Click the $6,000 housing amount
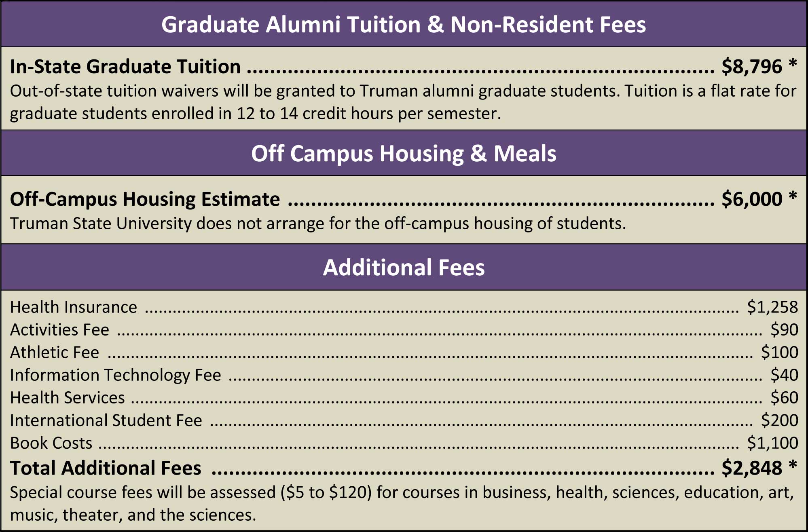 (752, 199)
